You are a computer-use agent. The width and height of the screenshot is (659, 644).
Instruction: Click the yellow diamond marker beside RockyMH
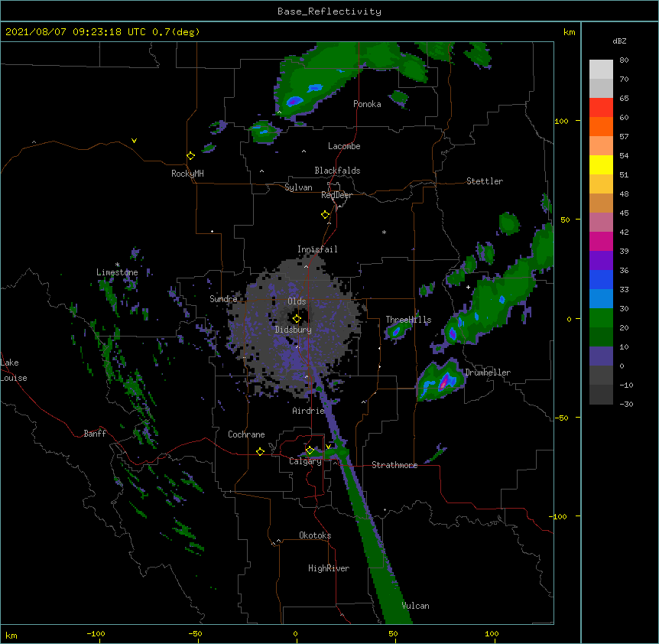tap(190, 155)
